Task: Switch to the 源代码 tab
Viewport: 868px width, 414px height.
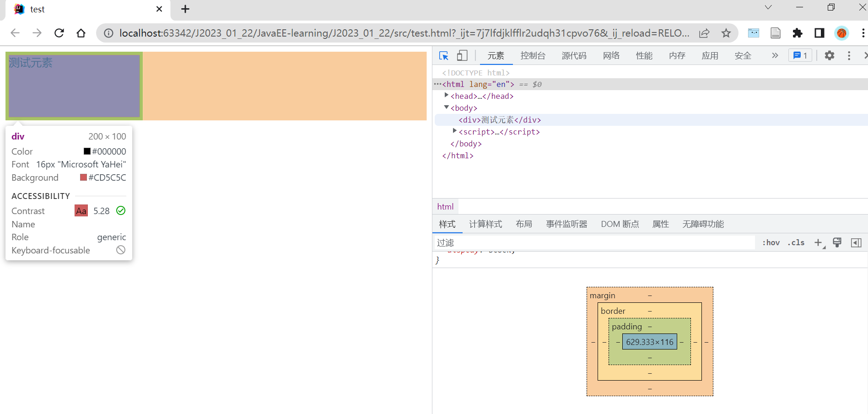Action: click(x=574, y=56)
